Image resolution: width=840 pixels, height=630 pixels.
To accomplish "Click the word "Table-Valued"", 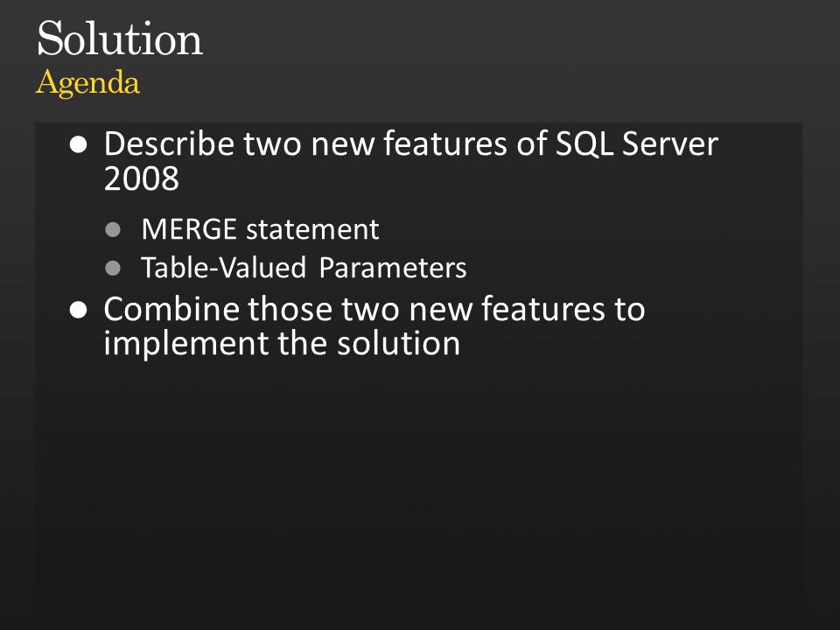I will pos(223,268).
